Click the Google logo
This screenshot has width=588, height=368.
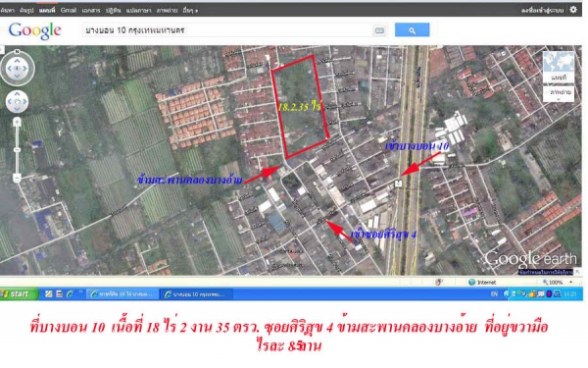[34, 30]
